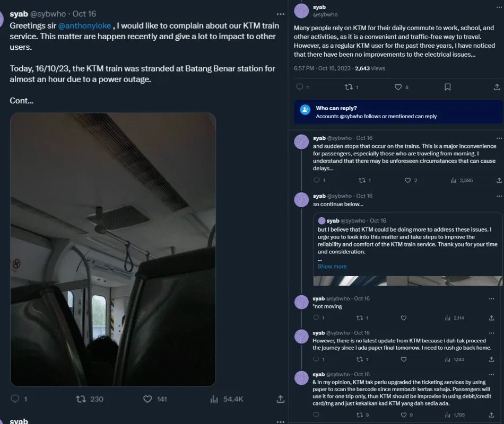Open the 6:57 PM Oct 16, 2023 timestamp
This screenshot has width=504, height=424.
(x=321, y=68)
